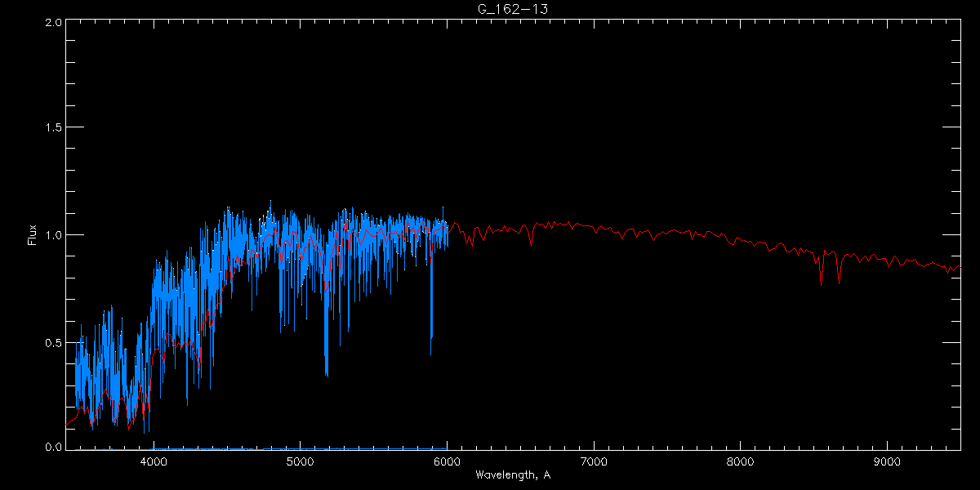Click the Wavelength, A axis label
The height and width of the screenshot is (490, 980).
tap(512, 474)
